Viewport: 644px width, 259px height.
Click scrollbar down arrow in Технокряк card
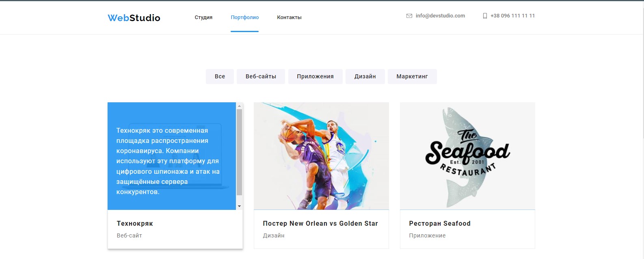click(x=239, y=206)
